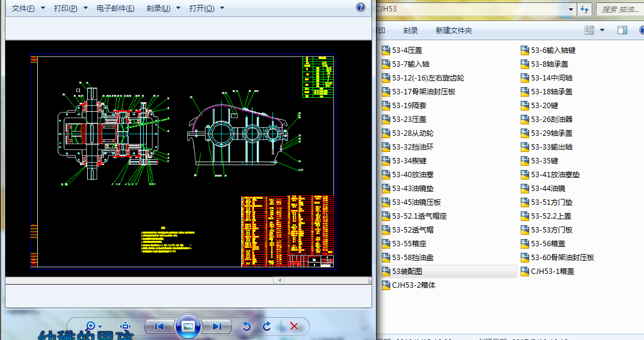Click the 新建文件夹 button in Explorer

(x=453, y=30)
